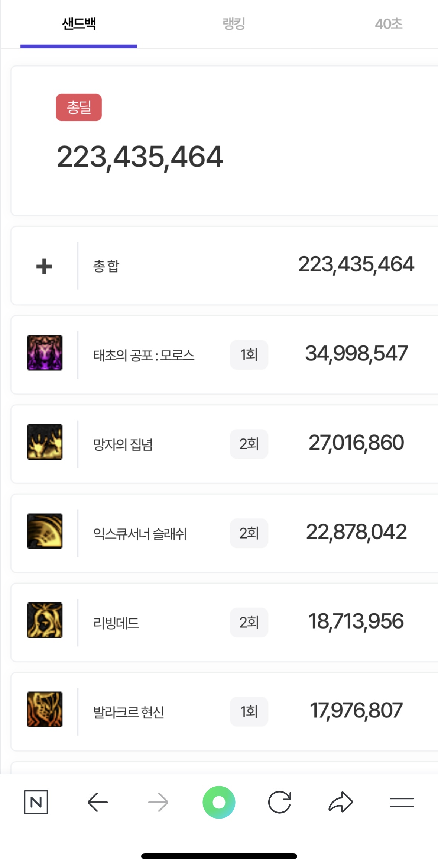438x868 pixels.
Task: Select the 샌드백 tab
Action: point(79,24)
